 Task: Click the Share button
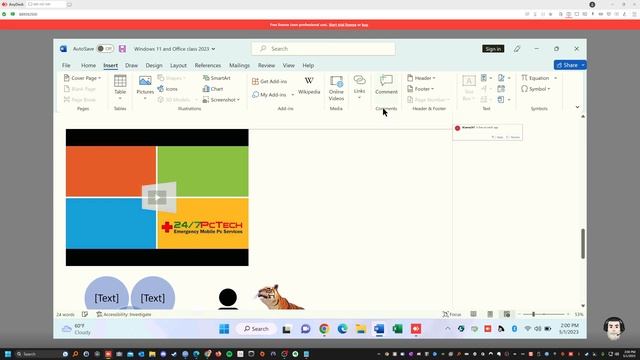(567, 65)
